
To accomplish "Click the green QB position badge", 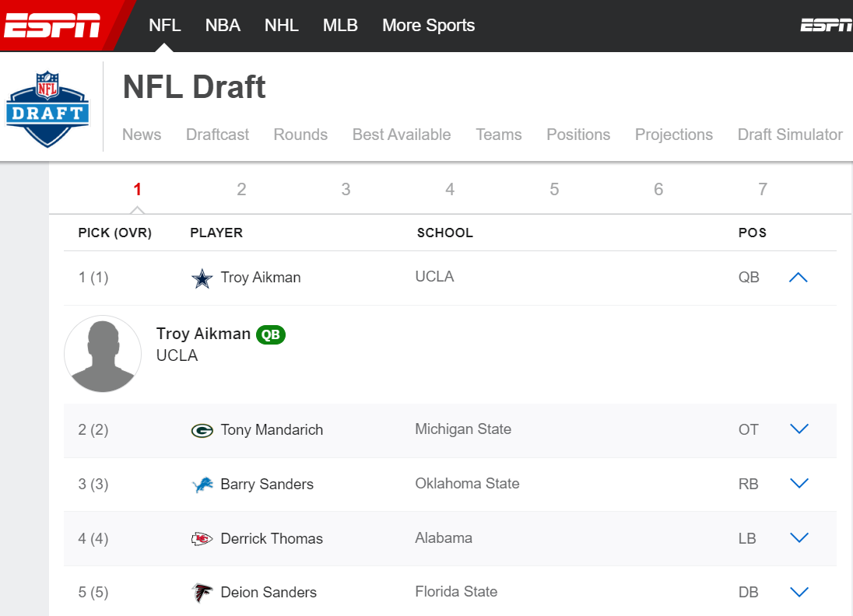I will [272, 334].
